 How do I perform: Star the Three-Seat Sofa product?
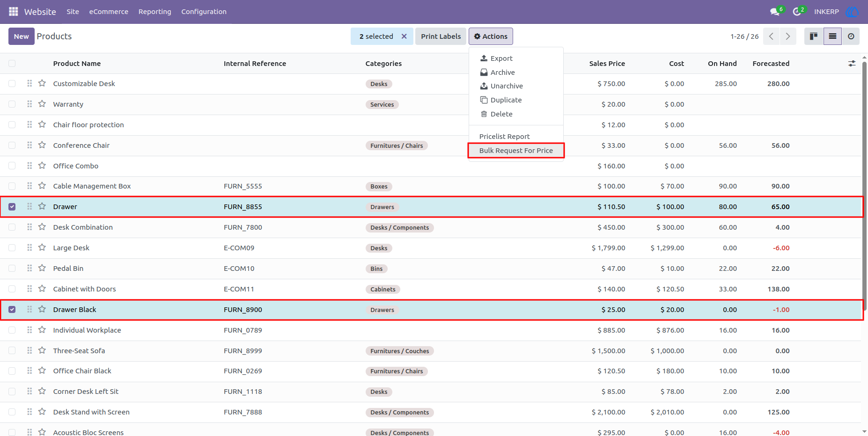(x=42, y=350)
